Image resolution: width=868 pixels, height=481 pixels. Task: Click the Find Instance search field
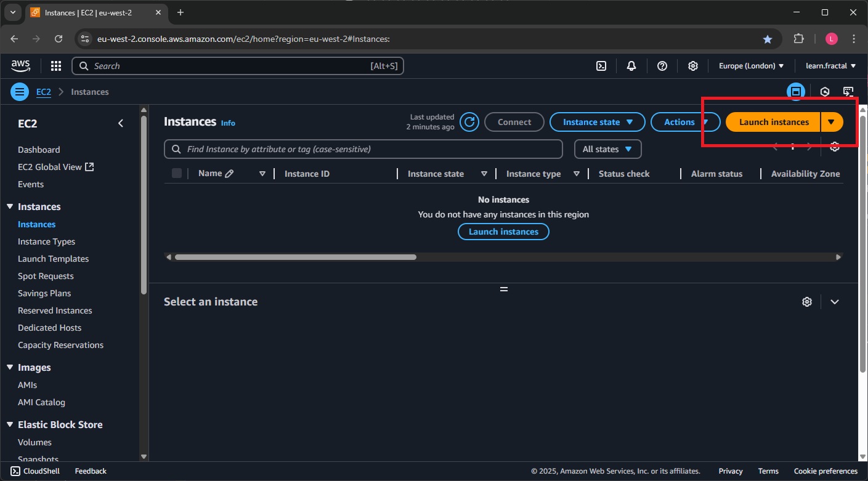(x=363, y=149)
